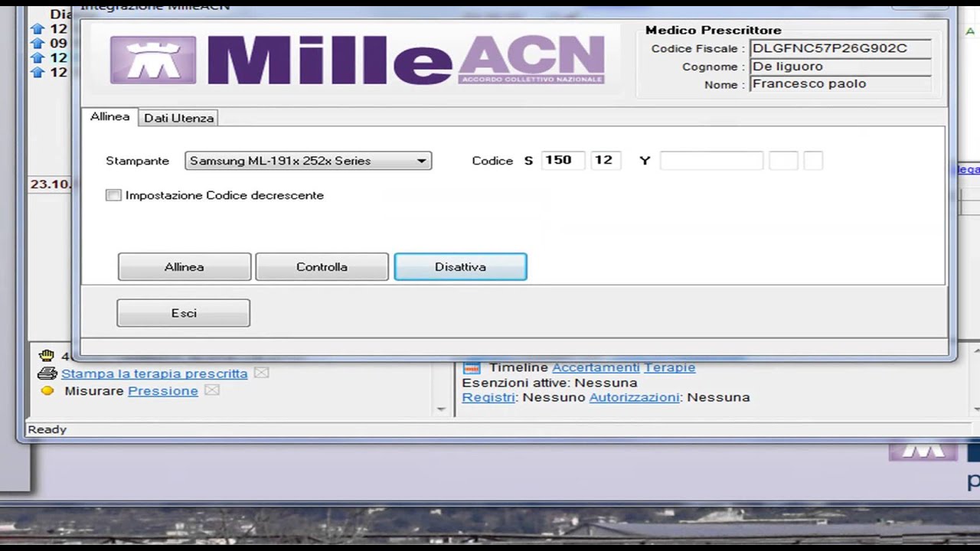Open the Stampante printer dropdown
The image size is (980, 551).
[x=309, y=161]
